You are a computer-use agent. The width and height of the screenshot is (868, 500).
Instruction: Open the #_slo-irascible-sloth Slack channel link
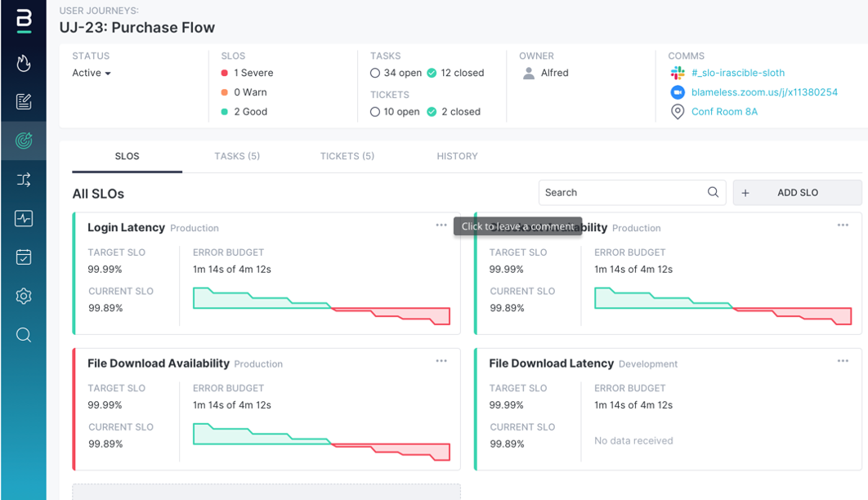[x=738, y=73]
